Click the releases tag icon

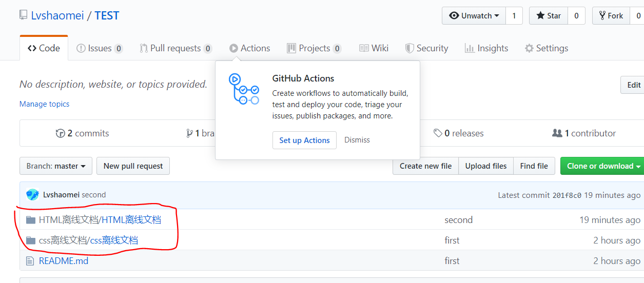coord(438,133)
